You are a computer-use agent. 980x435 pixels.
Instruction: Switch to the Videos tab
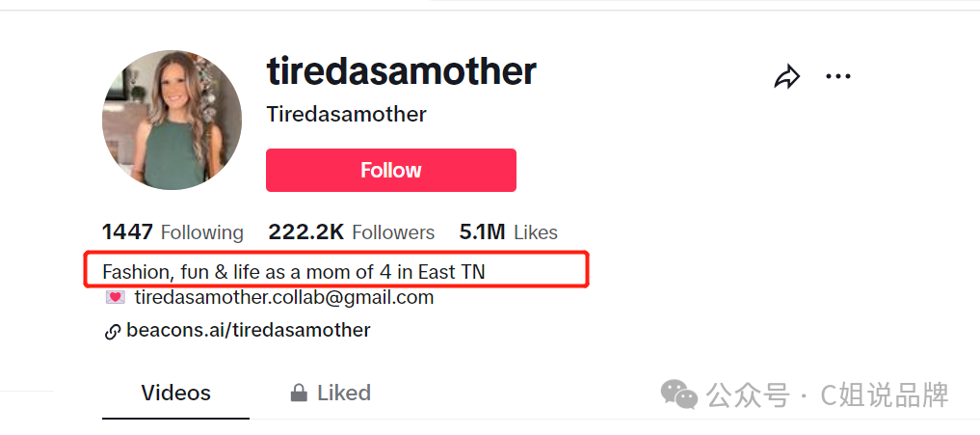point(175,394)
